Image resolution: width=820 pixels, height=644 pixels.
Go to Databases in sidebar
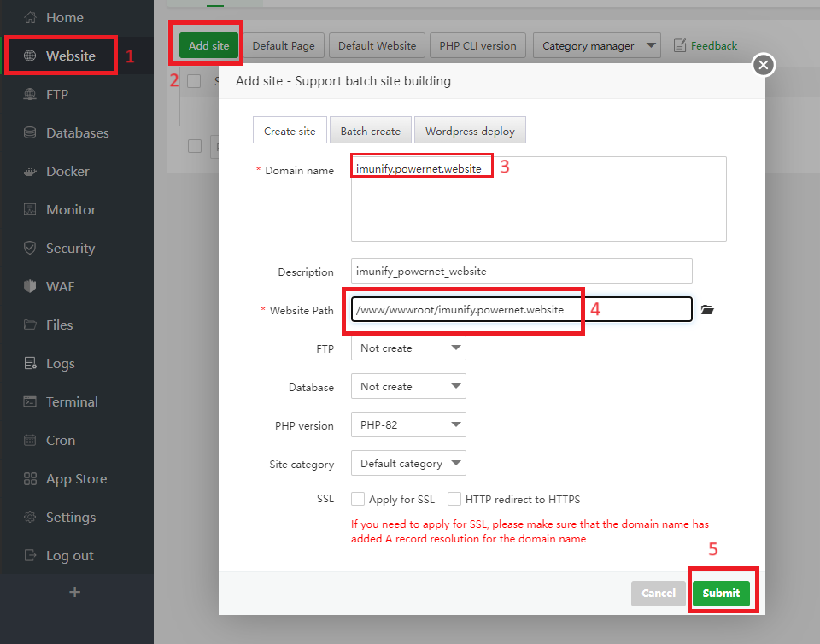78,132
